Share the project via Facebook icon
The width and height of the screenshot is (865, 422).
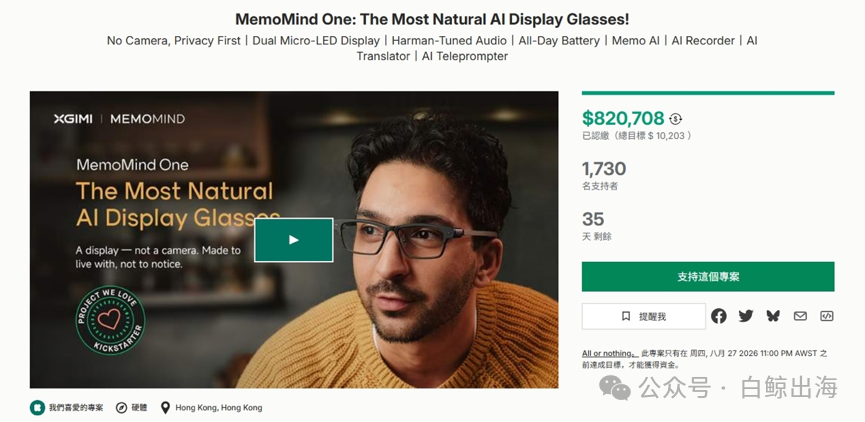coord(718,316)
